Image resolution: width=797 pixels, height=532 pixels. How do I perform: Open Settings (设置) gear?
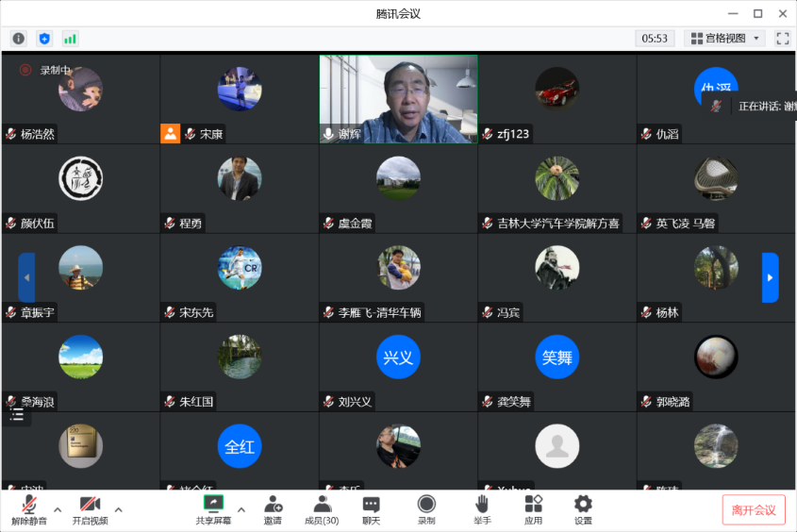tap(583, 509)
